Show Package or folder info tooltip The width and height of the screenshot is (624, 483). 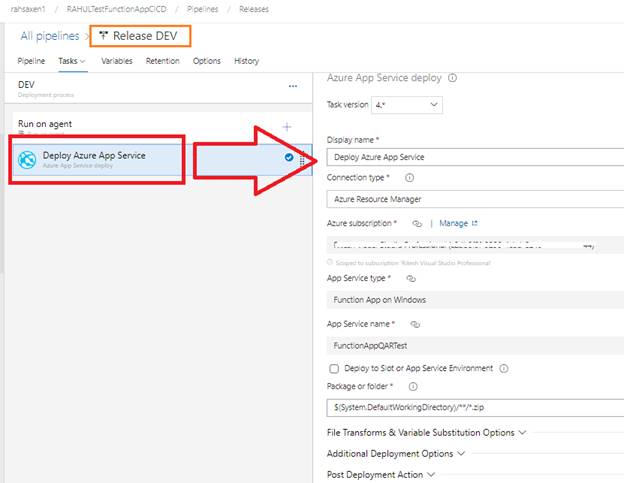click(x=413, y=386)
